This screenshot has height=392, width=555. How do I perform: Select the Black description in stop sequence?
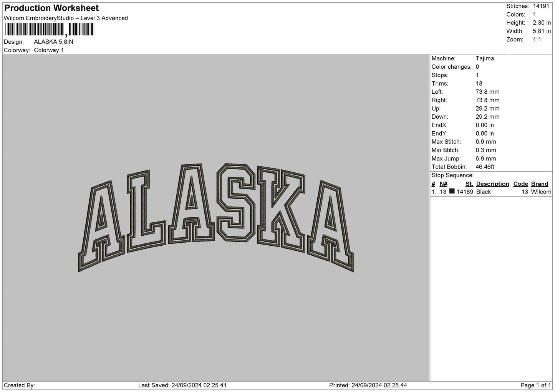pyautogui.click(x=484, y=192)
